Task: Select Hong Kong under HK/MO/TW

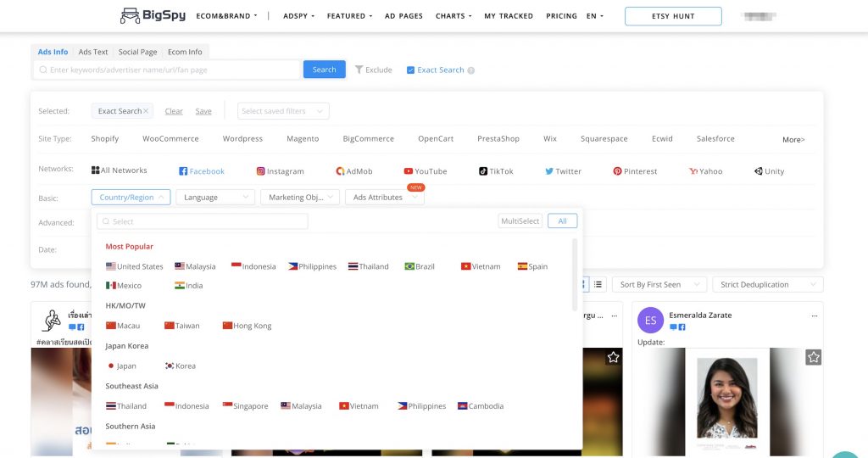Action: tap(247, 326)
